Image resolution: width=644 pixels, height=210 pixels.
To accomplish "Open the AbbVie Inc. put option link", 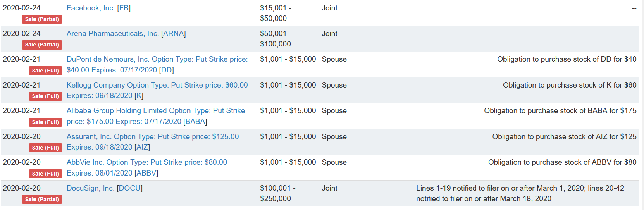I will click(147, 167).
